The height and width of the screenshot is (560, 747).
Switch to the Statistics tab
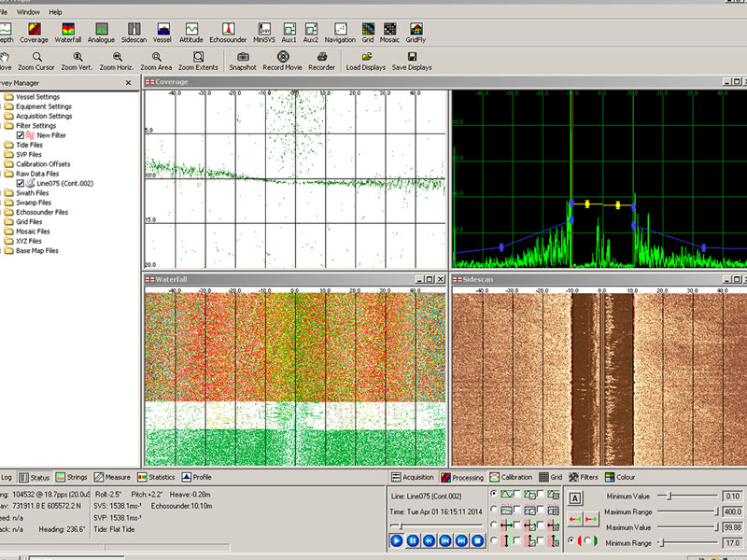click(155, 477)
